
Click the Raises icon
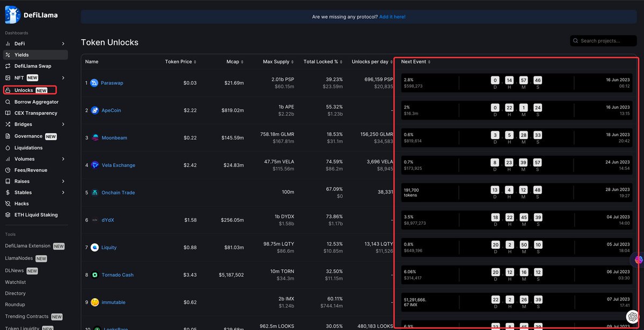8,182
